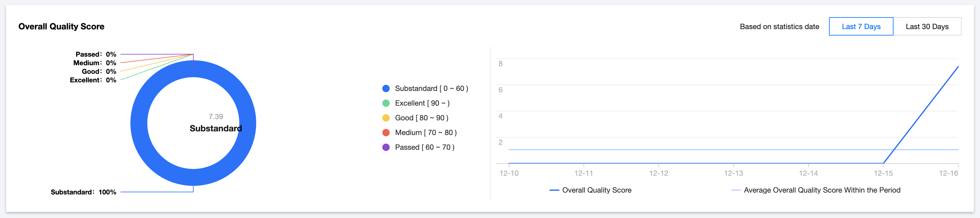Toggle Excellent [ 90 ~ ) legend label
Viewport: 980px width, 218px height.
coord(422,103)
